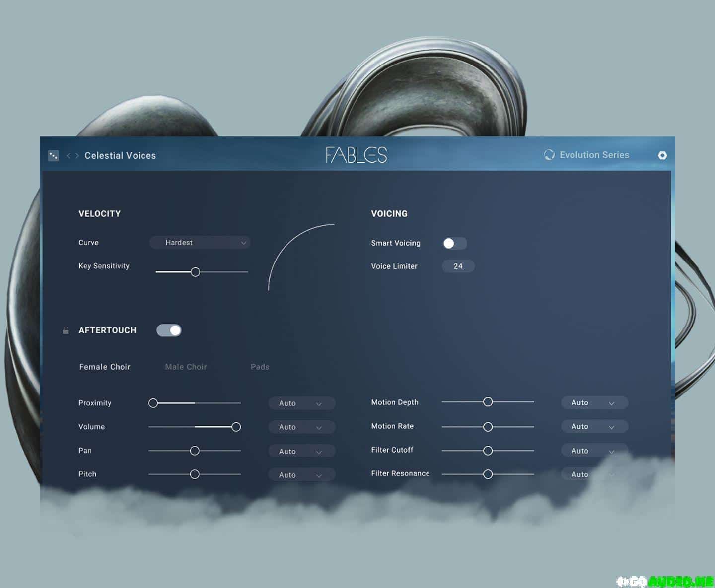Go to previous preset arrow
Viewport: 715px width, 588px height.
click(68, 156)
